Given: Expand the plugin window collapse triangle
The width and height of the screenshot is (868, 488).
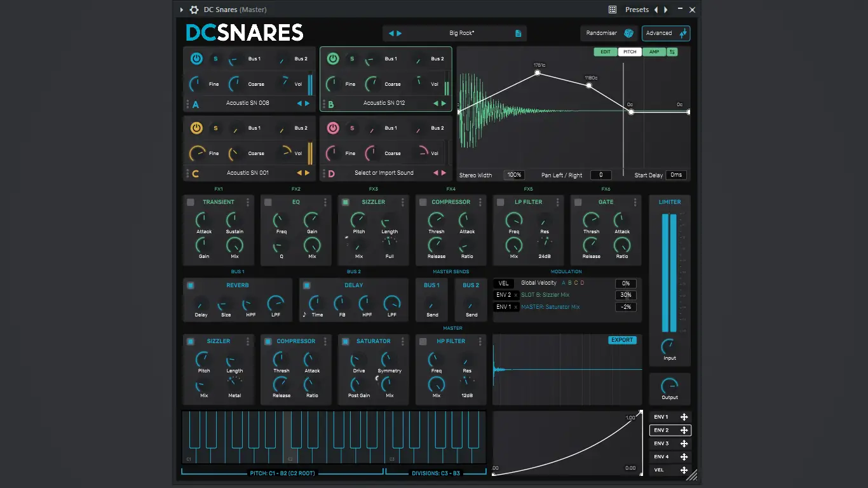Looking at the screenshot, I should click(x=182, y=10).
